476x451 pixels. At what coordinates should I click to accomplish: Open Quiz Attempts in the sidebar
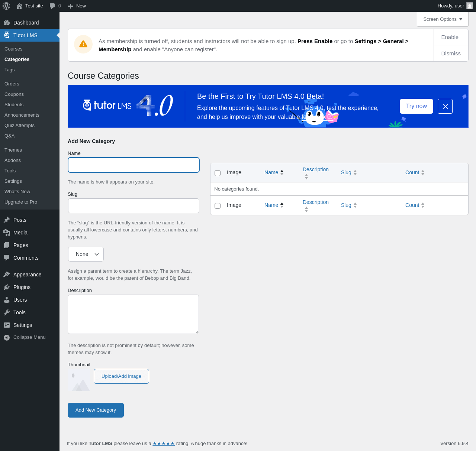[19, 126]
